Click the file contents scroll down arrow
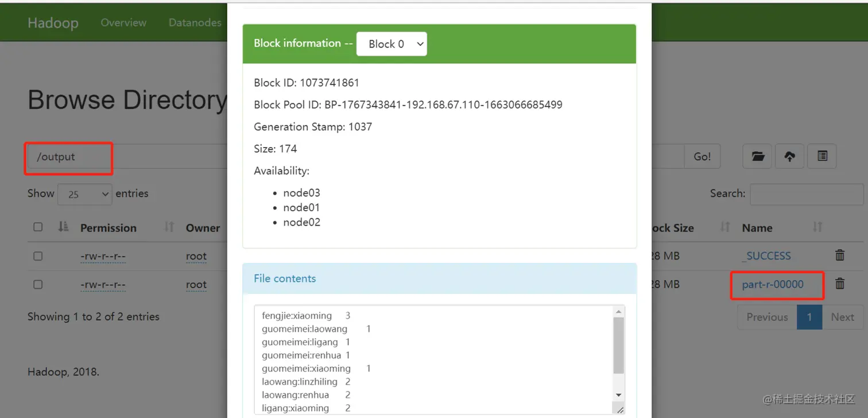The height and width of the screenshot is (418, 868). (618, 395)
